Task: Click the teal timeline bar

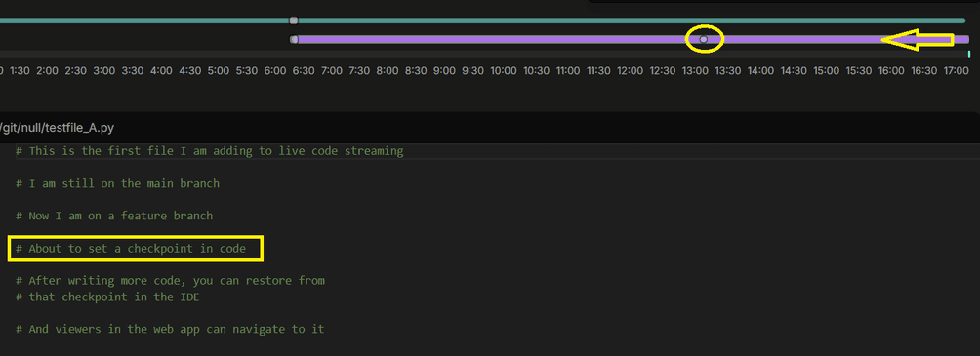Action: click(x=482, y=20)
